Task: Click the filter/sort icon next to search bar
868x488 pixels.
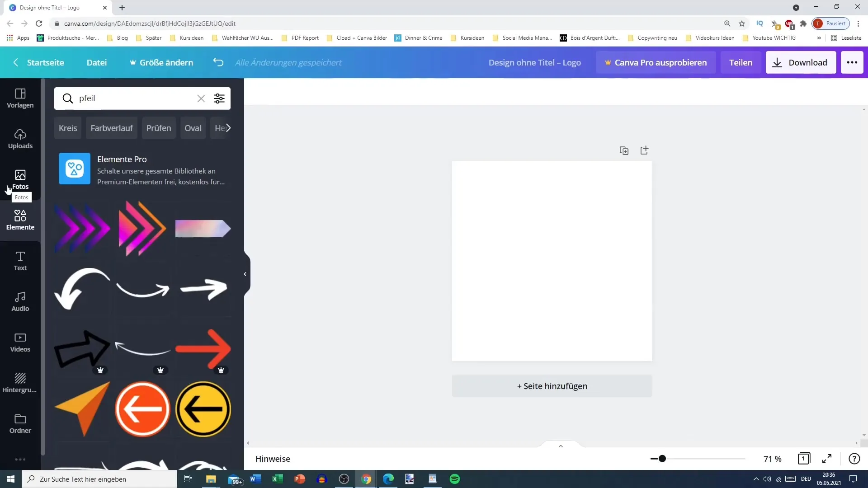Action: click(x=220, y=99)
